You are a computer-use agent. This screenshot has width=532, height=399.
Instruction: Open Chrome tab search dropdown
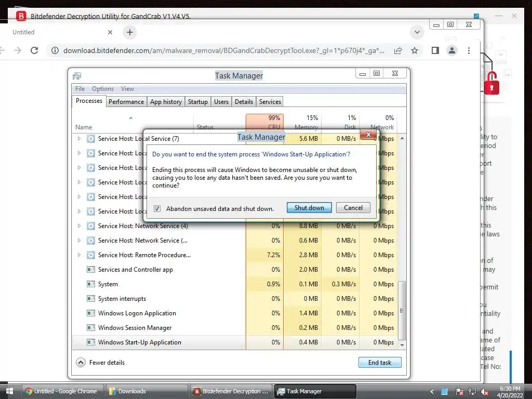pyautogui.click(x=417, y=32)
